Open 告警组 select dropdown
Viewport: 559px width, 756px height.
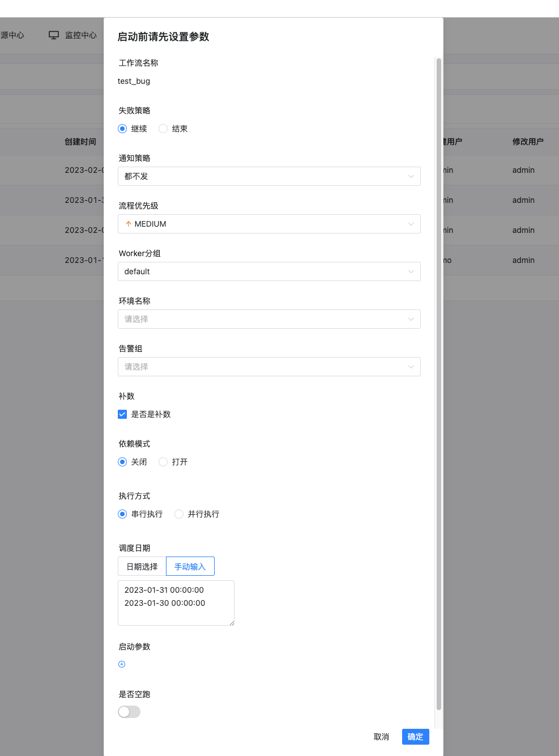pos(269,367)
